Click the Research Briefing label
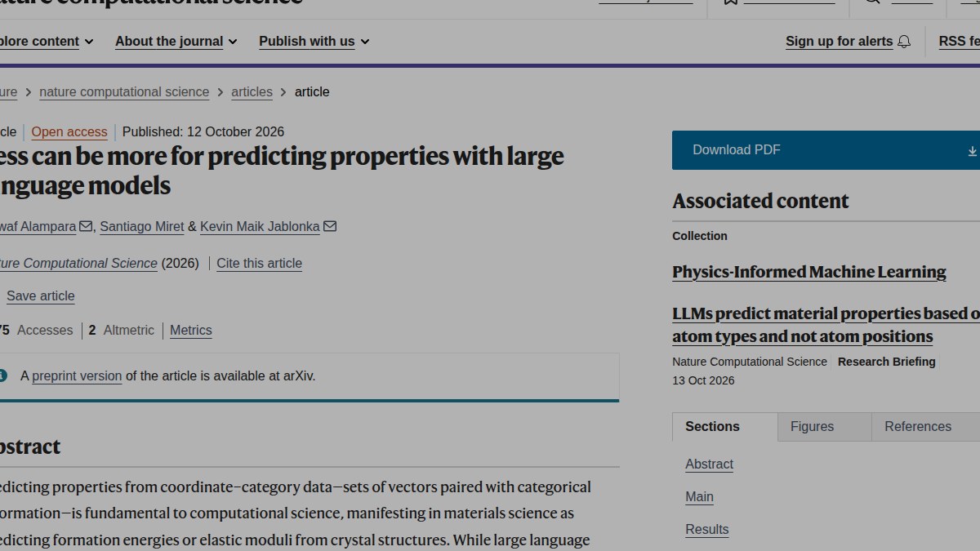This screenshot has height=551, width=980. click(x=887, y=362)
